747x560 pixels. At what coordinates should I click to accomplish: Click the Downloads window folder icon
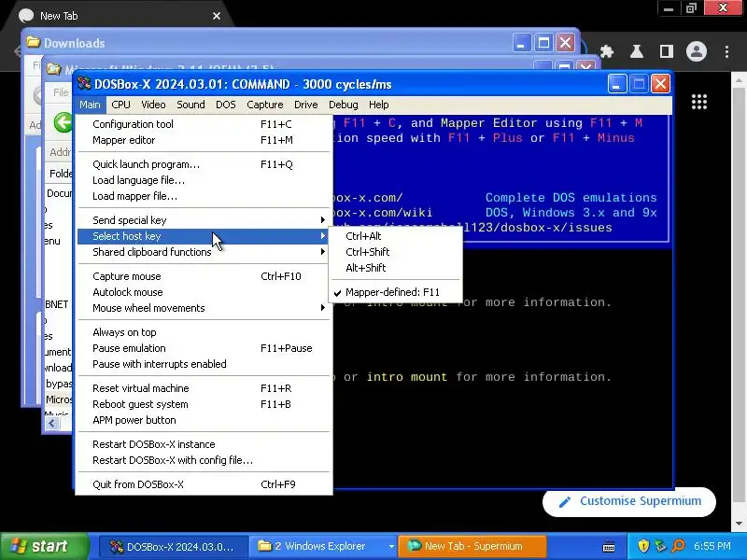coord(33,42)
